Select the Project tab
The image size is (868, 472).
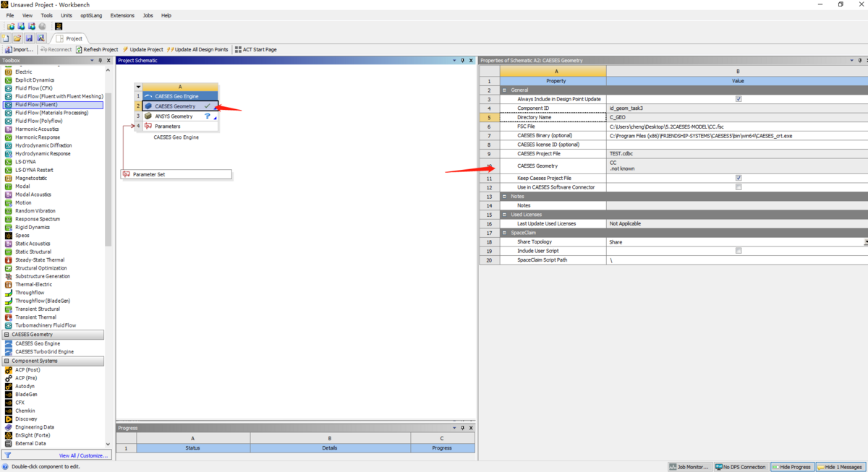pyautogui.click(x=70, y=38)
